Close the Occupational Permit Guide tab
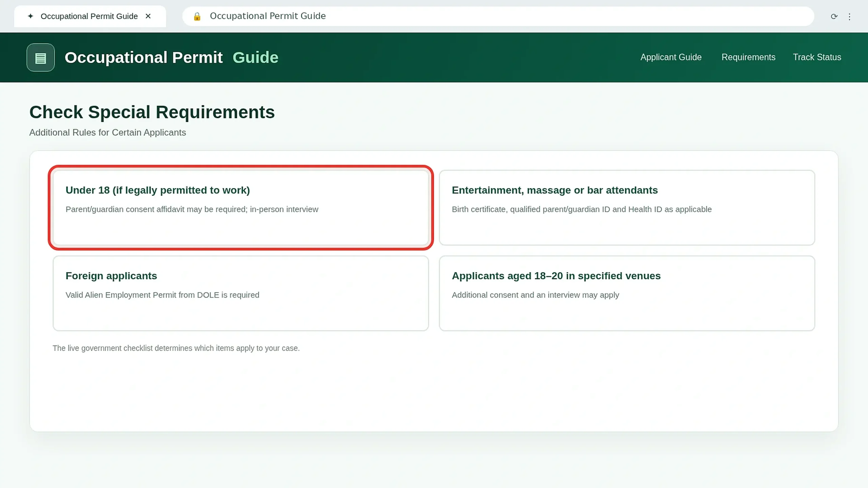The image size is (868, 488). point(148,16)
